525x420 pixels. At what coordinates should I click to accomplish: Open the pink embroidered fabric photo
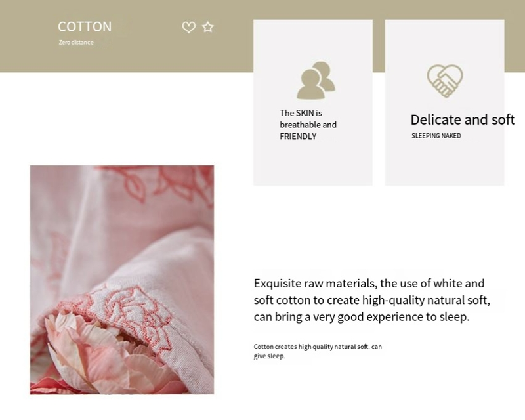122,280
